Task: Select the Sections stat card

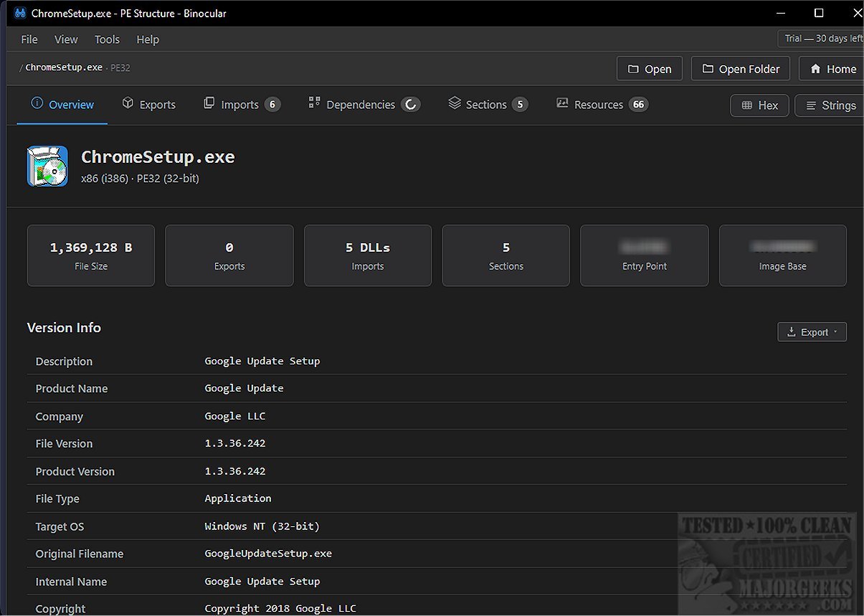Action: pos(506,255)
